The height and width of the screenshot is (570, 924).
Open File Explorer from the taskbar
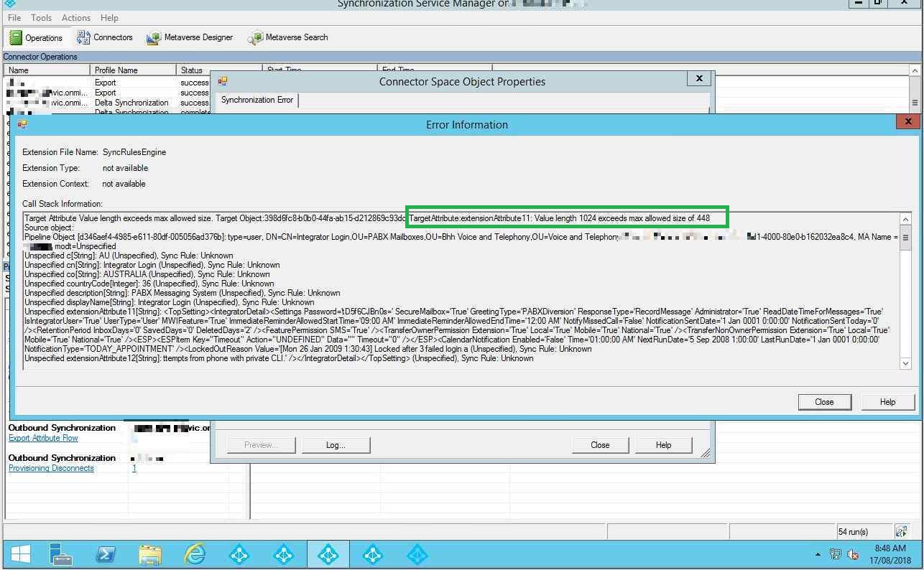click(x=150, y=554)
